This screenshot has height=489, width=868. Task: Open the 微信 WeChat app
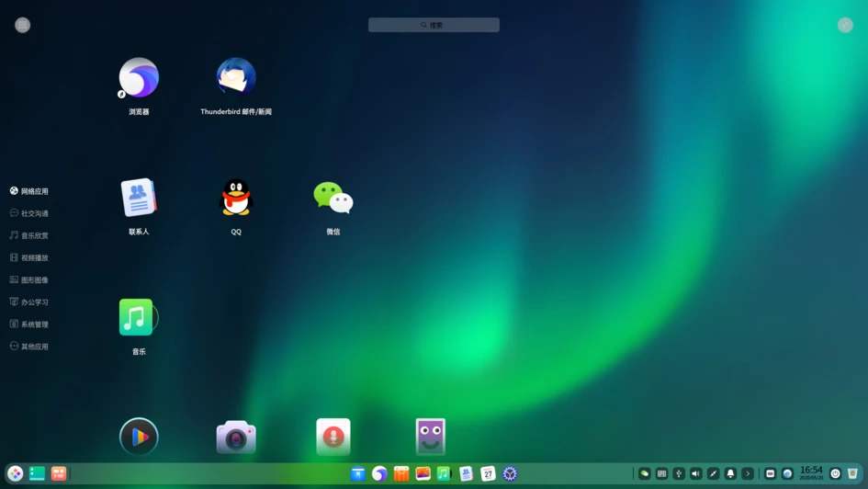coord(333,198)
